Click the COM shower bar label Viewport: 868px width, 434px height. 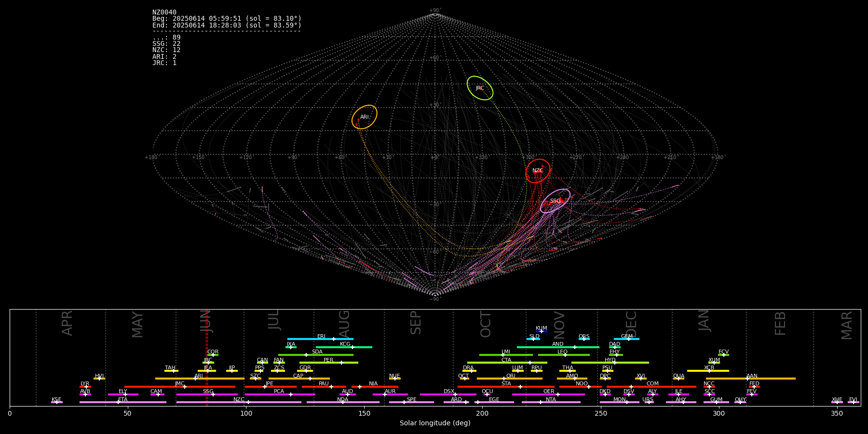point(652,384)
